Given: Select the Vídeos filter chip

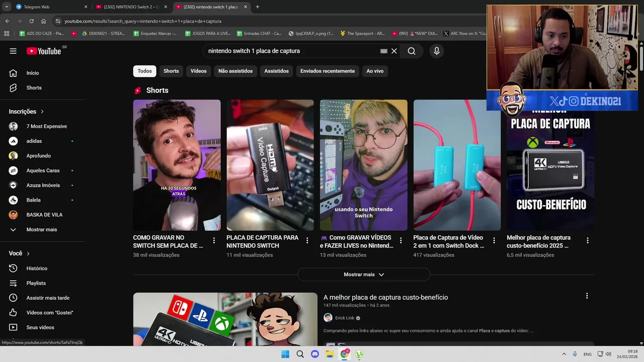Looking at the screenshot, I should click(198, 71).
